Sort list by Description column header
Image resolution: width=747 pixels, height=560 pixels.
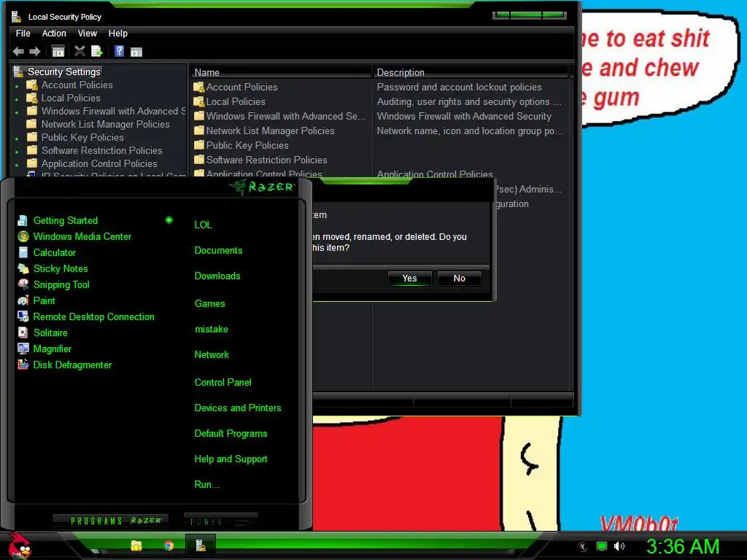point(471,72)
